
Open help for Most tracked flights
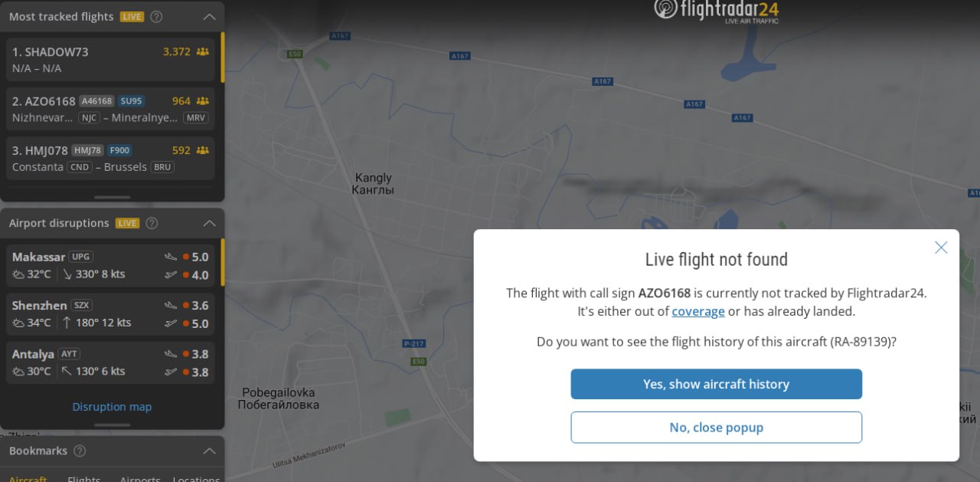[156, 17]
